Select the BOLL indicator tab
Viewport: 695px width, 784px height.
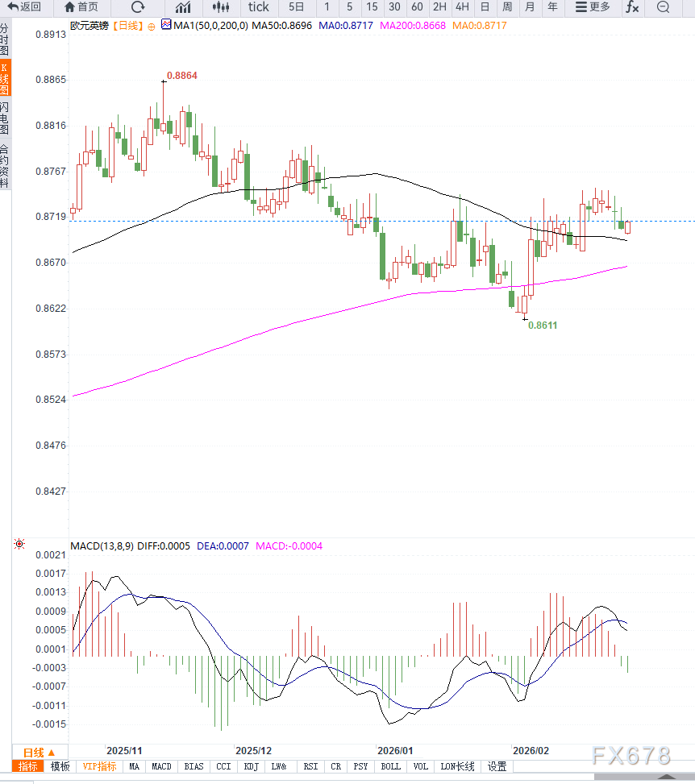pyautogui.click(x=390, y=766)
